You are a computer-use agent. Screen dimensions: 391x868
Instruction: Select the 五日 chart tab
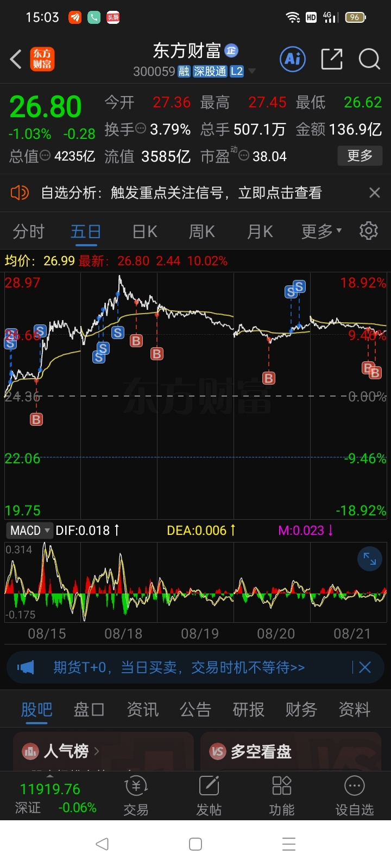[86, 232]
